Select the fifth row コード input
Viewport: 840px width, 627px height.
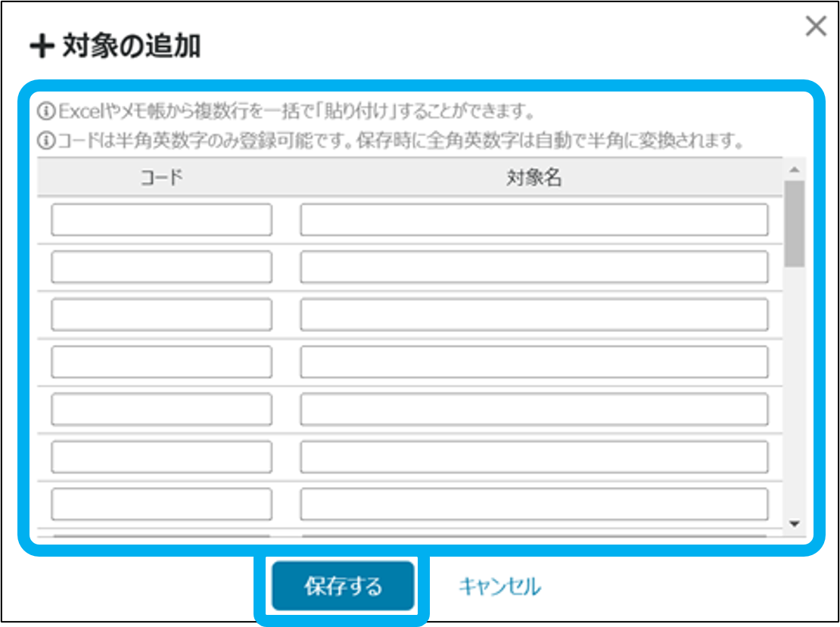pyautogui.click(x=161, y=410)
